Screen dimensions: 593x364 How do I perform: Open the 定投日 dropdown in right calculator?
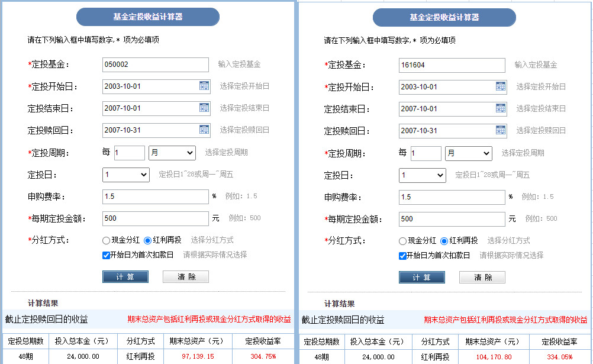[423, 176]
